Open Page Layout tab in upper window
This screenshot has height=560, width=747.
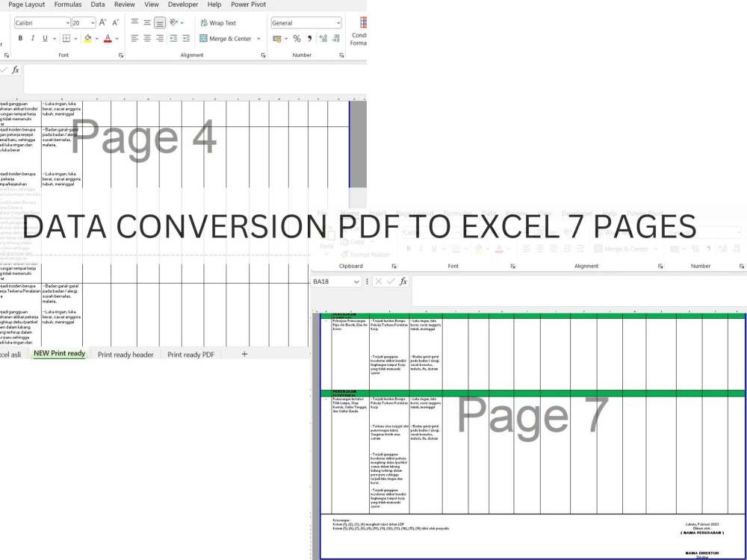(x=27, y=4)
